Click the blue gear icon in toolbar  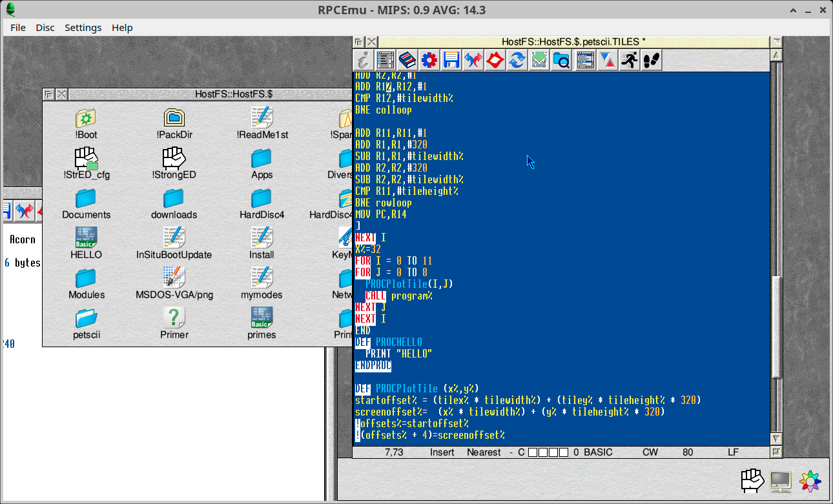pyautogui.click(x=429, y=60)
